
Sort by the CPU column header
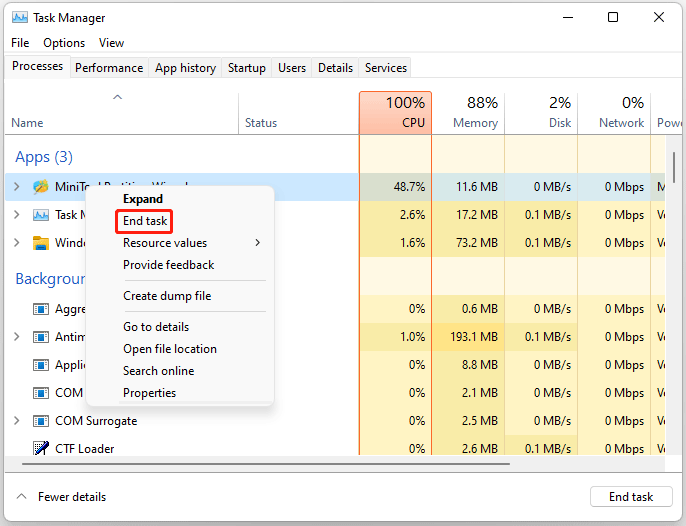tap(396, 113)
